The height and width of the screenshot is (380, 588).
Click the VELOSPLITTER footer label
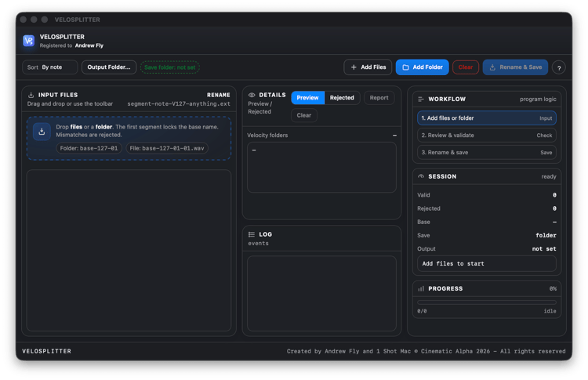(46, 351)
